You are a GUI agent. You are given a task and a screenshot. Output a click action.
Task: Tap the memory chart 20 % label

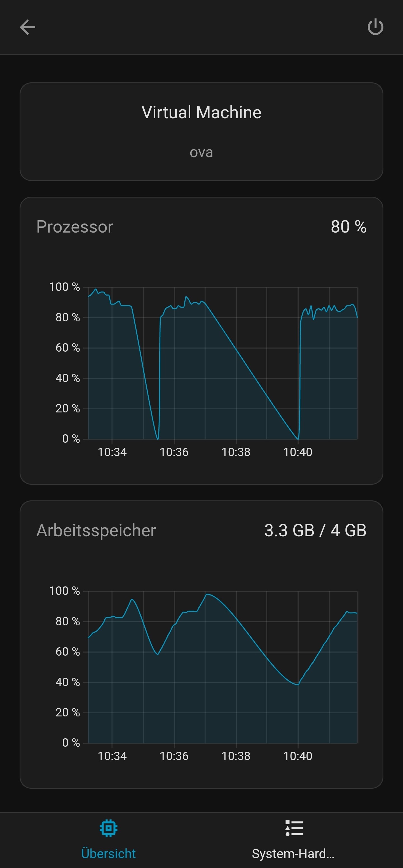click(68, 712)
